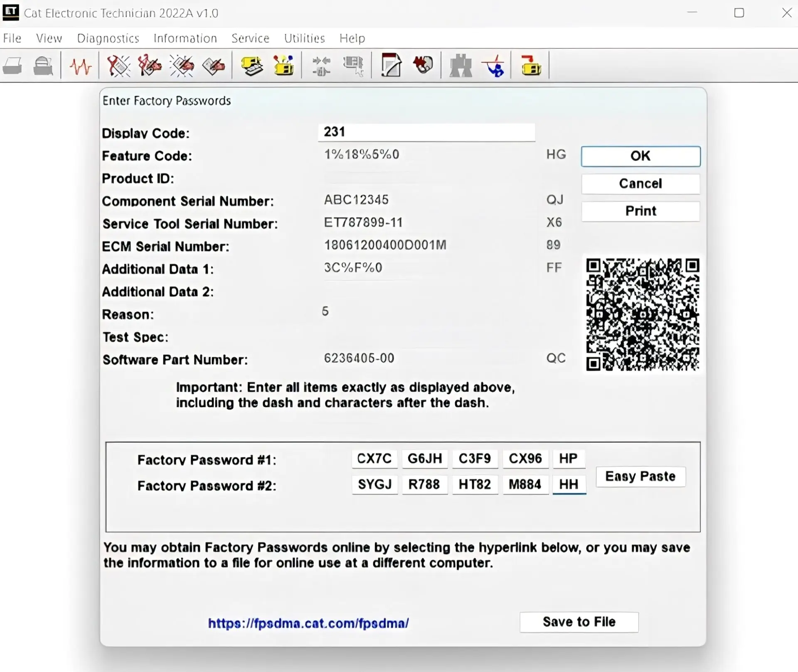Click Factory Password #2 field M884

(525, 484)
